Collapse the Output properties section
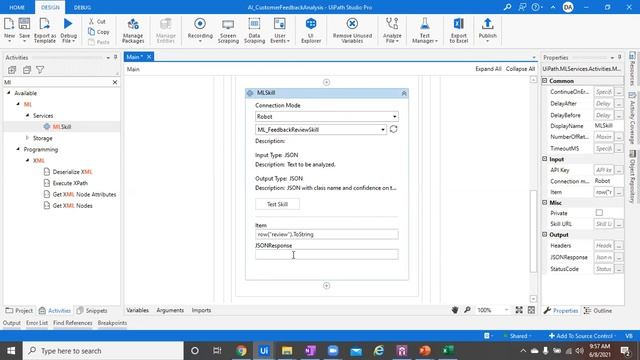Screen dimensions: 640x360 [544, 235]
